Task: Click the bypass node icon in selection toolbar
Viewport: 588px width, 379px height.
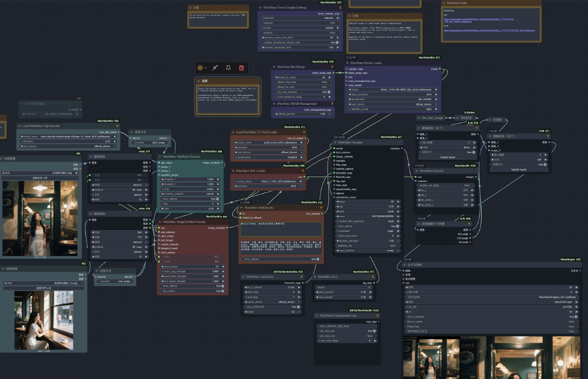Action: point(215,68)
